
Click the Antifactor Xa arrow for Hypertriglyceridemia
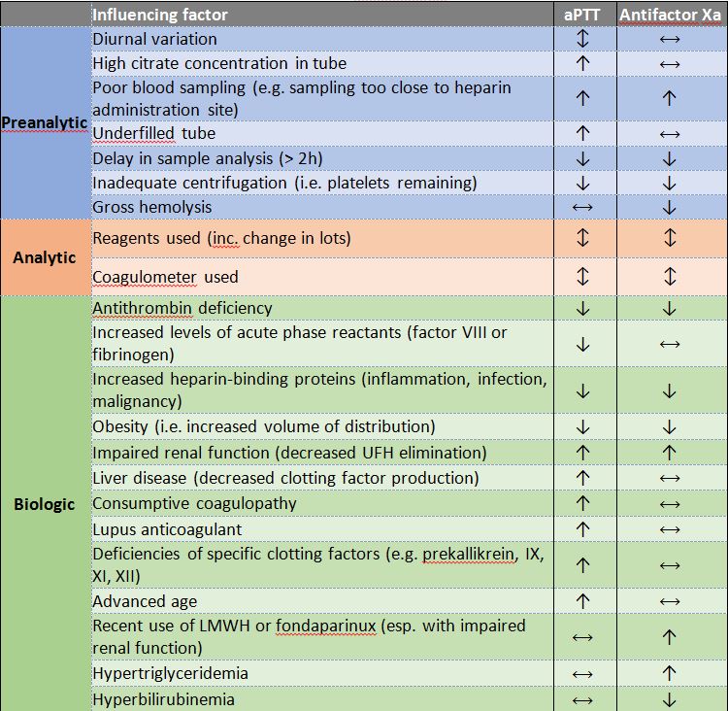pos(669,673)
